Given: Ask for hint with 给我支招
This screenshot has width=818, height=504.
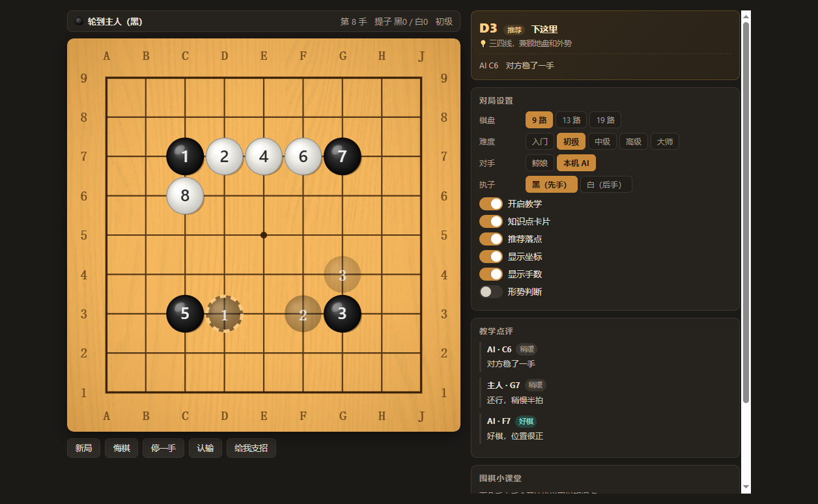Looking at the screenshot, I should 251,448.
